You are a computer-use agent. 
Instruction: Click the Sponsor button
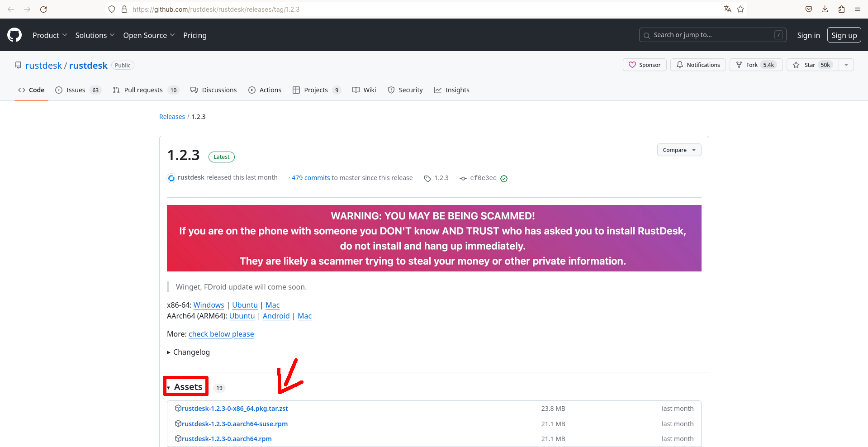click(x=645, y=65)
